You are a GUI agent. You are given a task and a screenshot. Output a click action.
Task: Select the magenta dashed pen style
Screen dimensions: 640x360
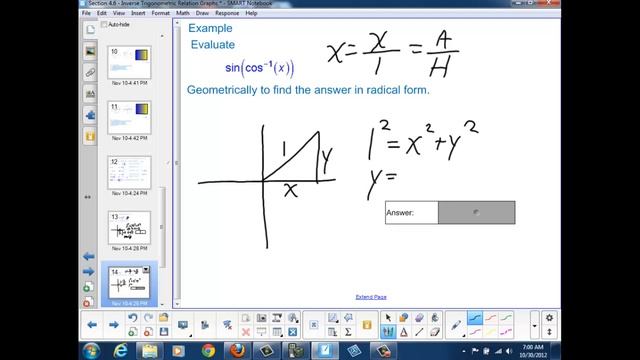click(506, 332)
